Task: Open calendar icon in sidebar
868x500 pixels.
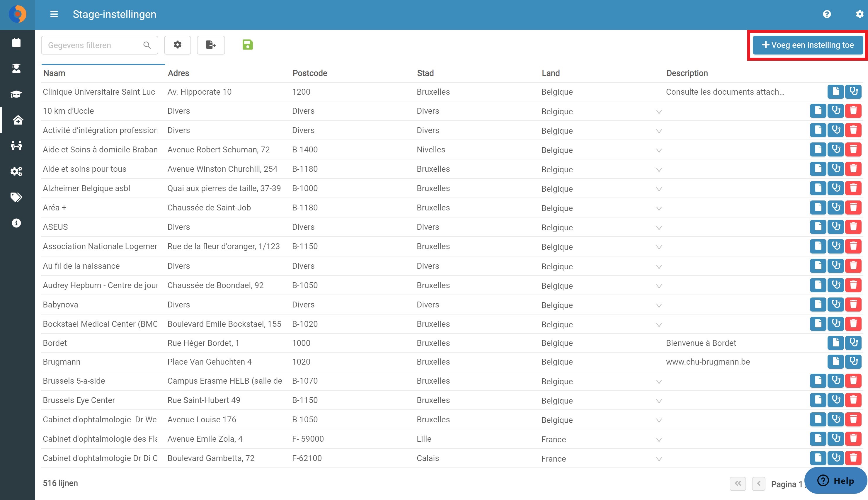Action: coord(16,42)
